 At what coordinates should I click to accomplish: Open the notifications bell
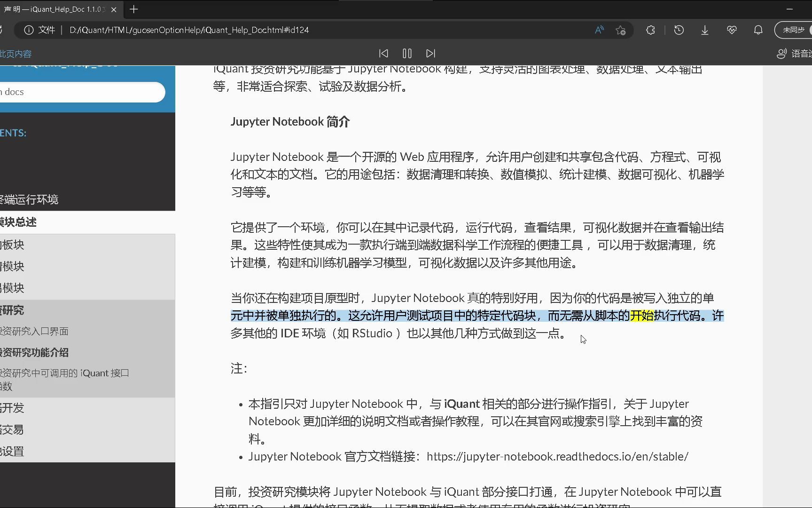[x=758, y=30]
